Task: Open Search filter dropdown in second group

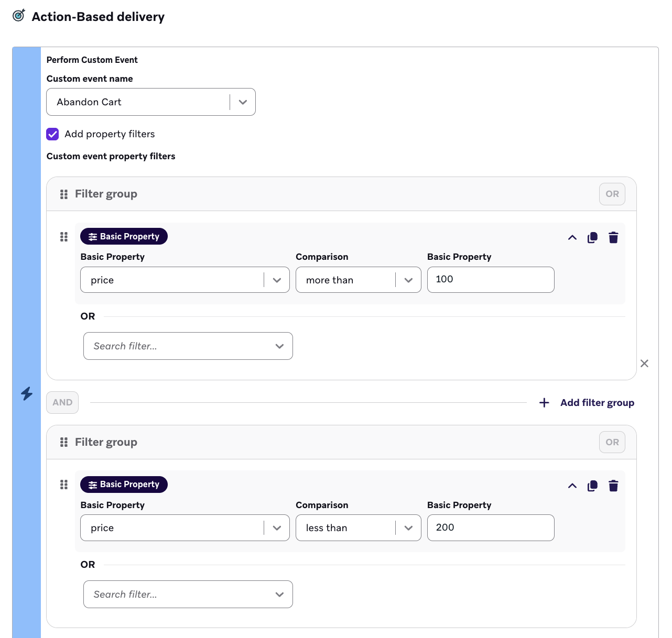Action: pos(188,595)
